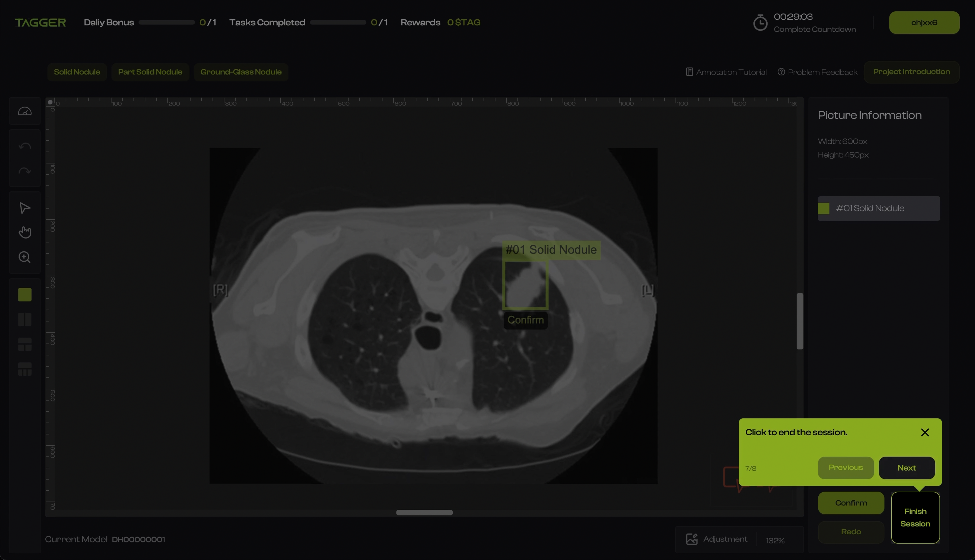Select the pointer arrow tool

tap(25, 208)
